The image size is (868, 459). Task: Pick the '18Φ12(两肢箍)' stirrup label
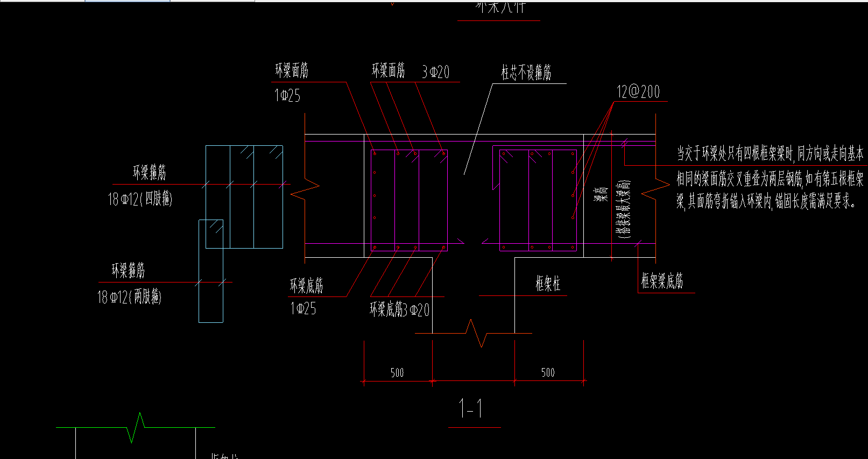[129, 296]
